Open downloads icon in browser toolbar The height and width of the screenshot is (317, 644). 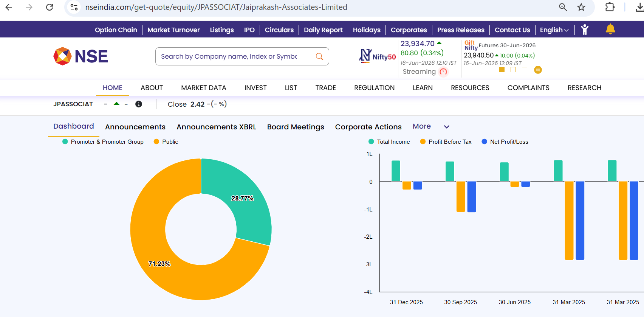tap(639, 7)
